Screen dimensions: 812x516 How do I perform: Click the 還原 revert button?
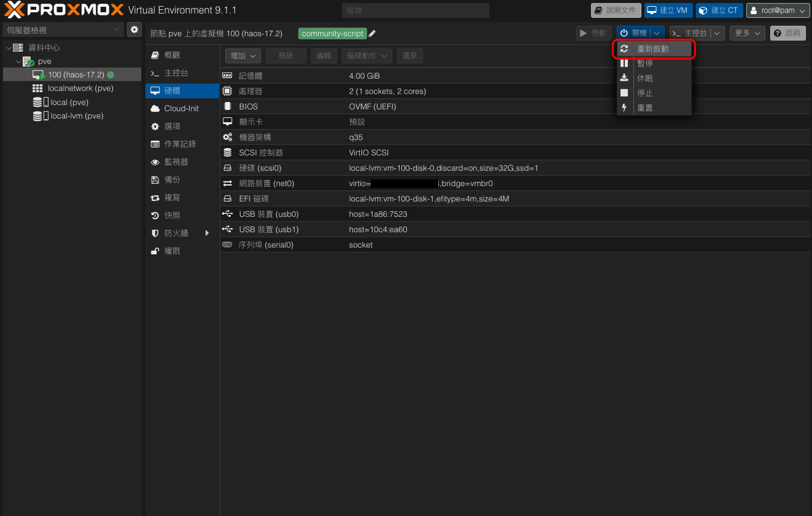coord(410,56)
